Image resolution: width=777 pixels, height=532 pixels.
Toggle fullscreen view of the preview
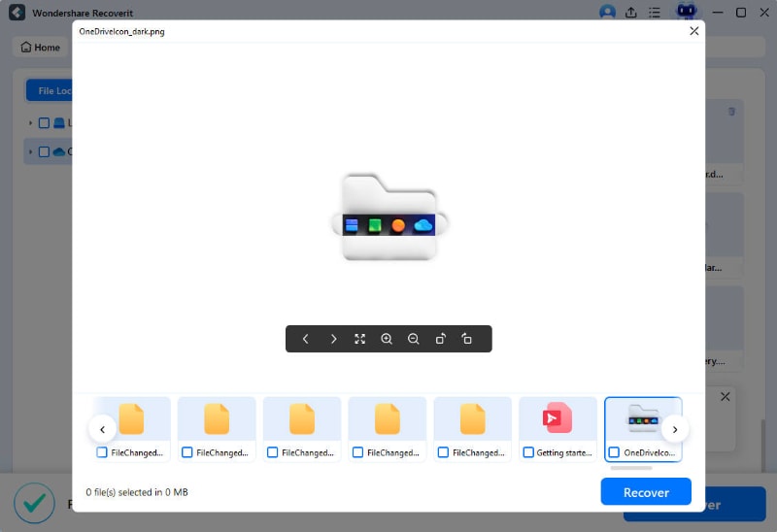pyautogui.click(x=359, y=339)
